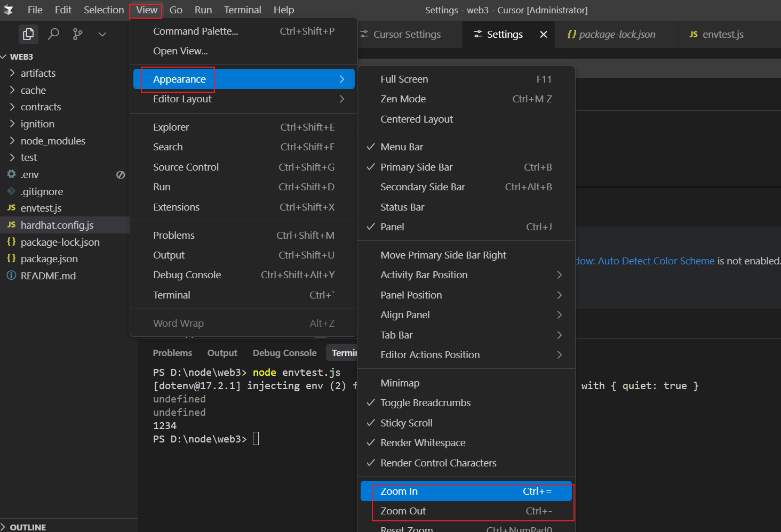This screenshot has width=781, height=532.
Task: Open the Debug Console panel tab
Action: click(x=284, y=353)
